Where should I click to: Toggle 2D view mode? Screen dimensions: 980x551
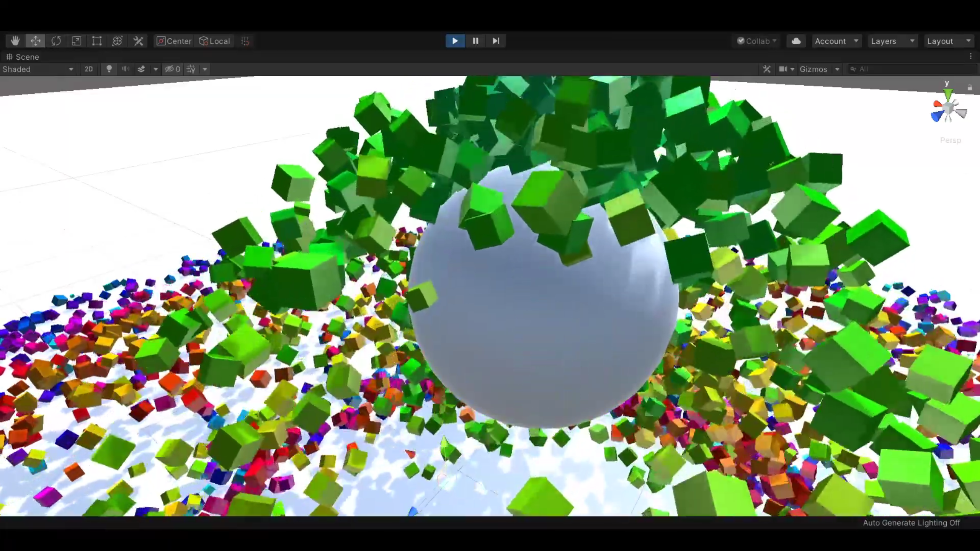tap(88, 69)
